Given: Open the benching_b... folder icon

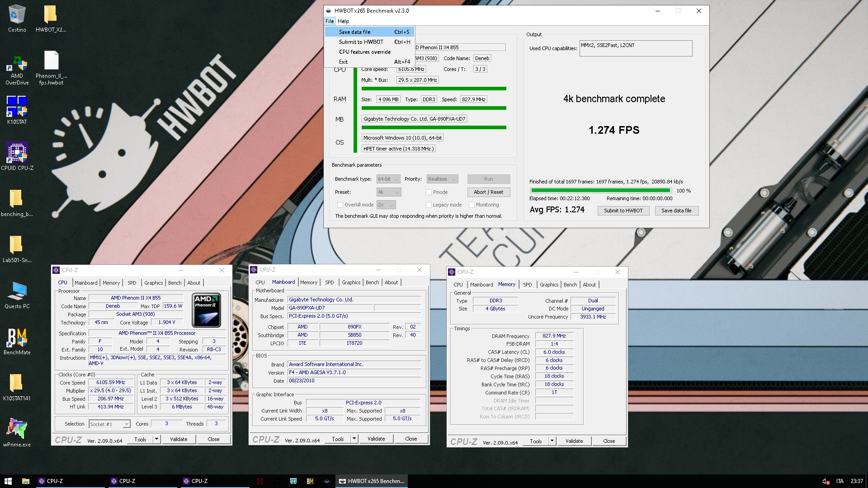Looking at the screenshot, I should coord(17,202).
